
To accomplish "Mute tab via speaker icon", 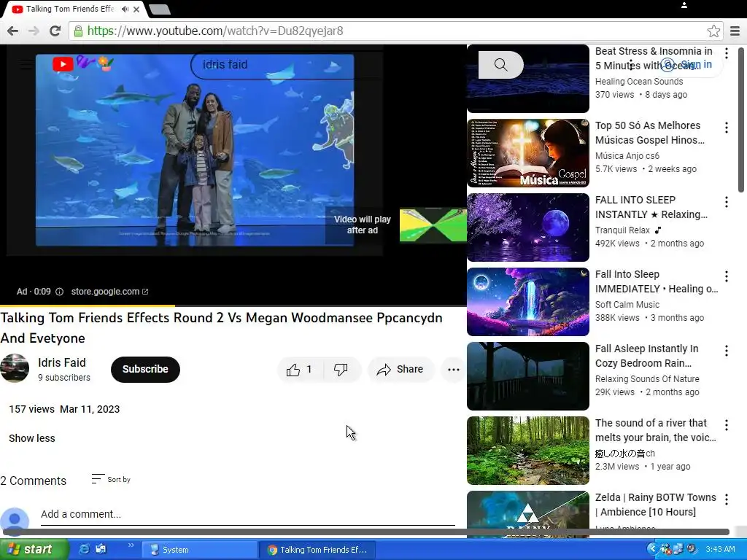I will [125, 9].
